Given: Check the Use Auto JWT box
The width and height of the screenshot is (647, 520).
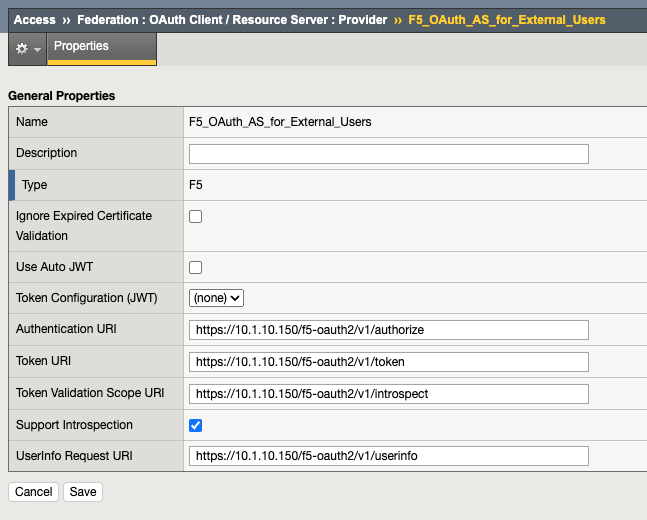Looking at the screenshot, I should (196, 267).
